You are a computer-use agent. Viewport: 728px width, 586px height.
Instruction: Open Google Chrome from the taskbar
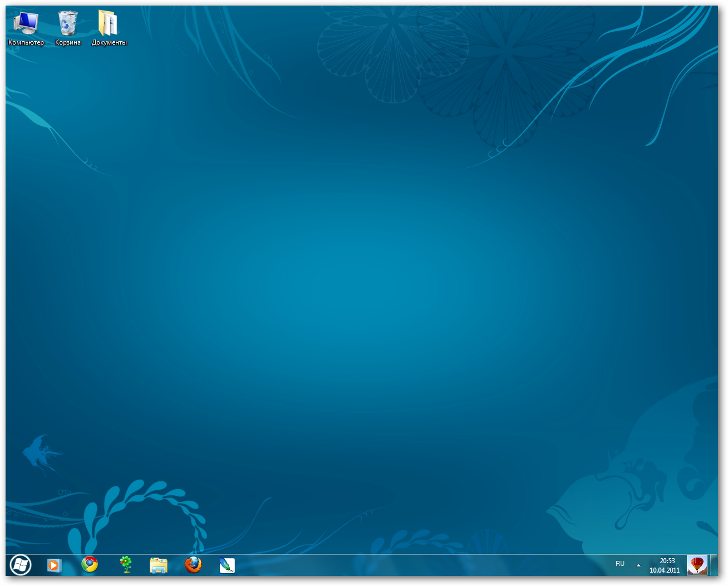pos(90,565)
